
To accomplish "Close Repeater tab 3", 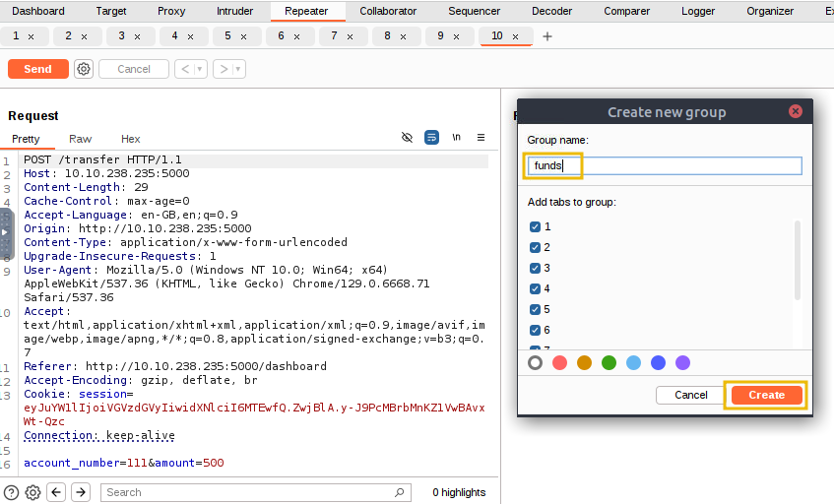I will pyautogui.click(x=137, y=36).
